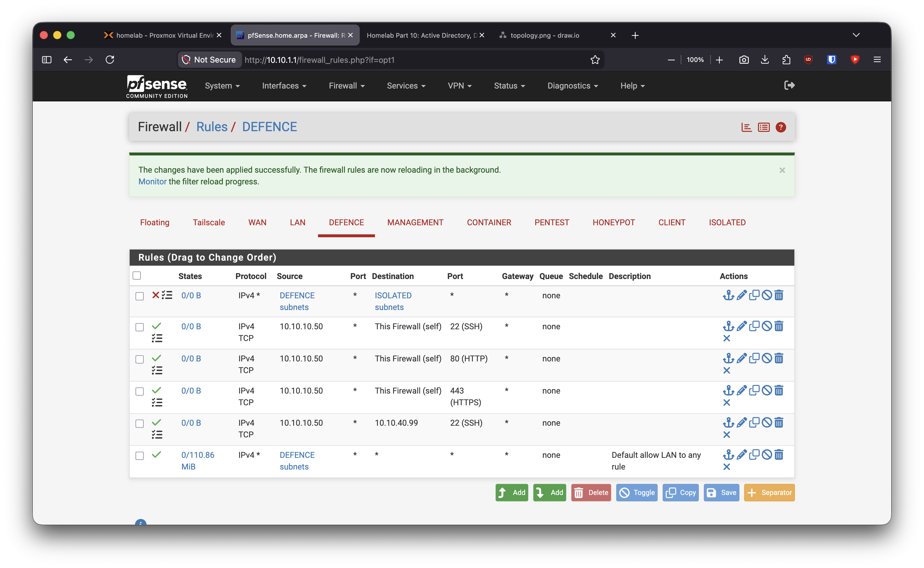924x568 pixels.
Task: Disable the 10.10.40.99 SSH rule
Action: click(766, 422)
